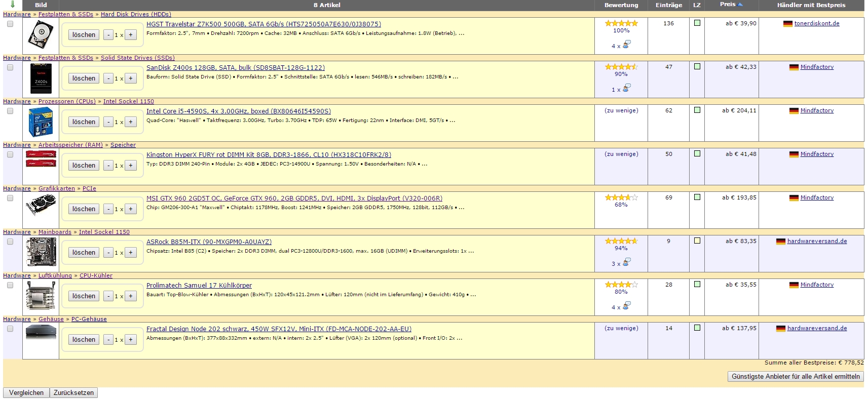868x399 pixels.
Task: Toggle LZ box for HGST Travelstar
Action: click(x=697, y=23)
